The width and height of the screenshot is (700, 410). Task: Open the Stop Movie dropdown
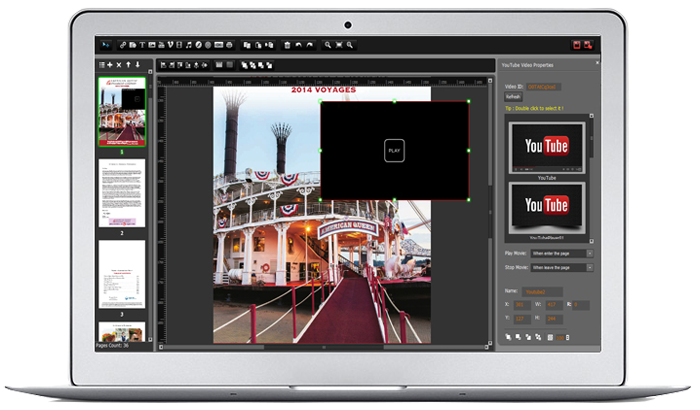tap(560, 268)
